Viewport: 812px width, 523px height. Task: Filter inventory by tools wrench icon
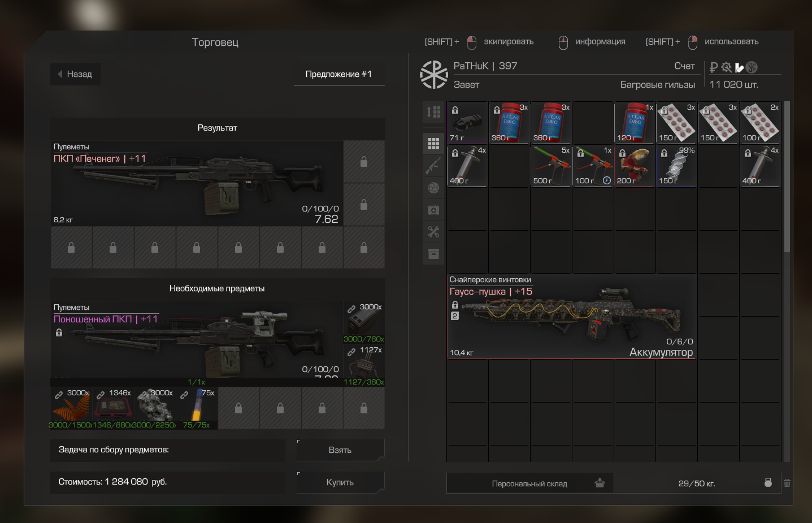tap(433, 232)
